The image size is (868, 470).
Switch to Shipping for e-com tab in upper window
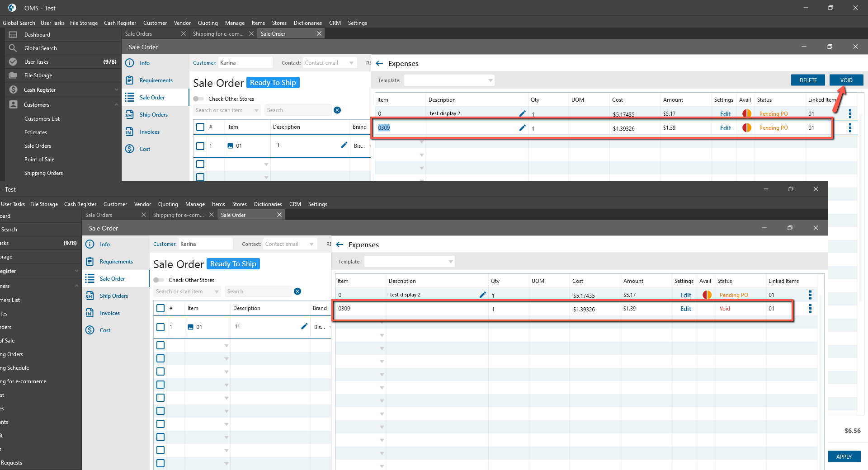[218, 34]
